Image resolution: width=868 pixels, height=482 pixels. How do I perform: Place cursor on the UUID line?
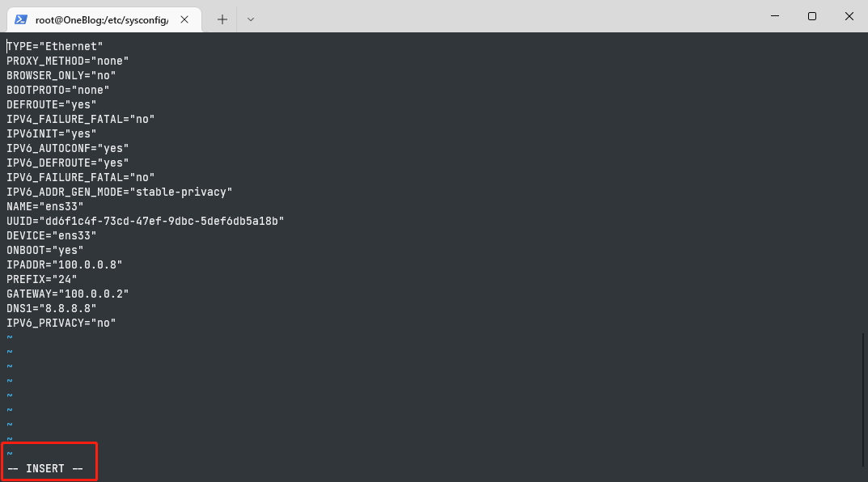146,221
